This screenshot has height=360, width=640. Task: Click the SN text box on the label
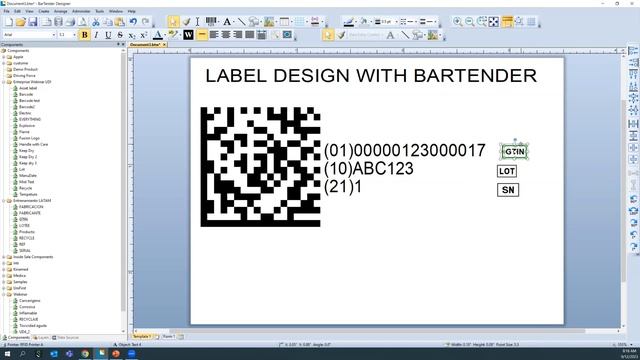click(508, 190)
